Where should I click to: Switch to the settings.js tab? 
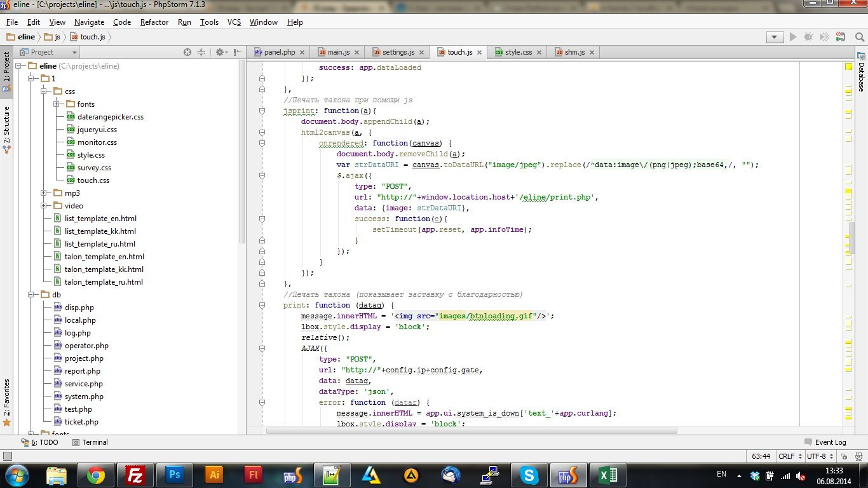tap(398, 52)
